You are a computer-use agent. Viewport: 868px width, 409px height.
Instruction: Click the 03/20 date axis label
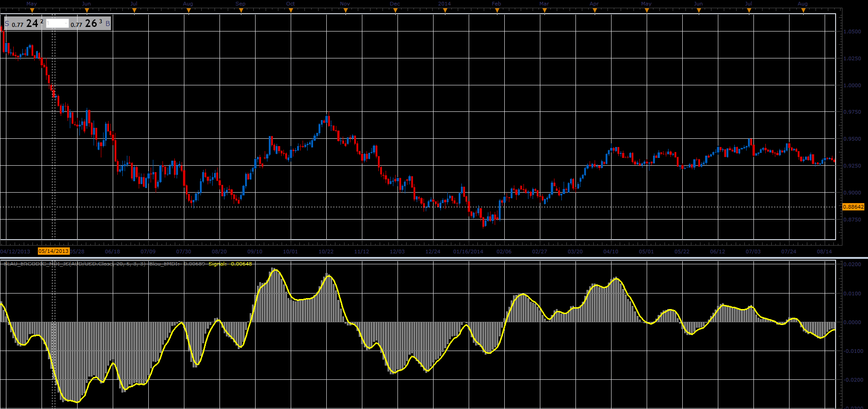tap(575, 252)
